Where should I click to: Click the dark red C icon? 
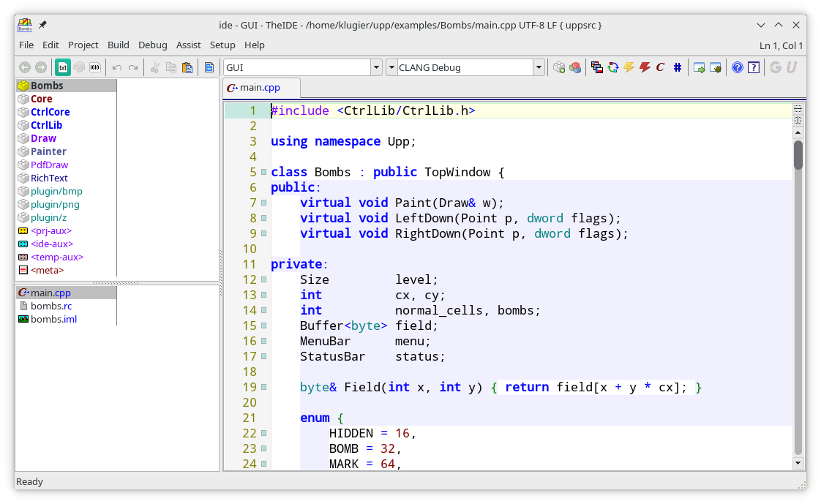[x=660, y=68]
